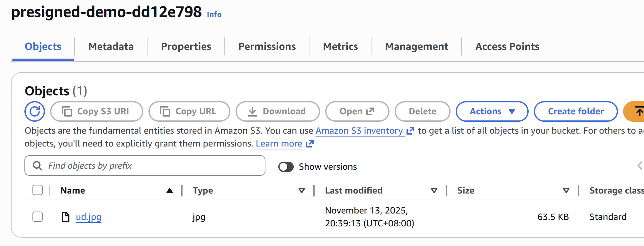
Task: Sort by Last modified column arrow
Action: (434, 191)
